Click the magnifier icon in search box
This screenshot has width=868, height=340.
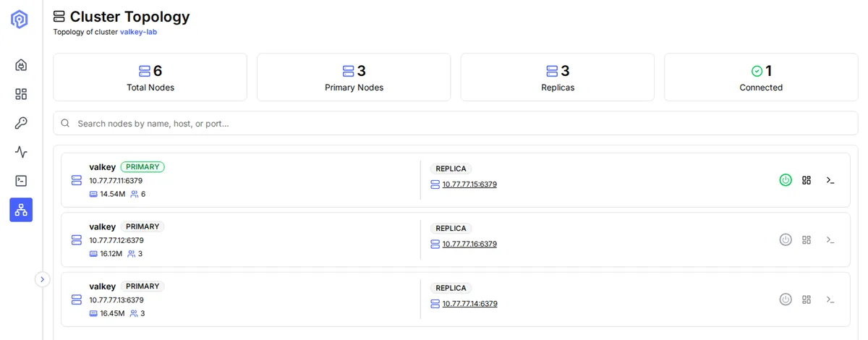click(x=65, y=123)
